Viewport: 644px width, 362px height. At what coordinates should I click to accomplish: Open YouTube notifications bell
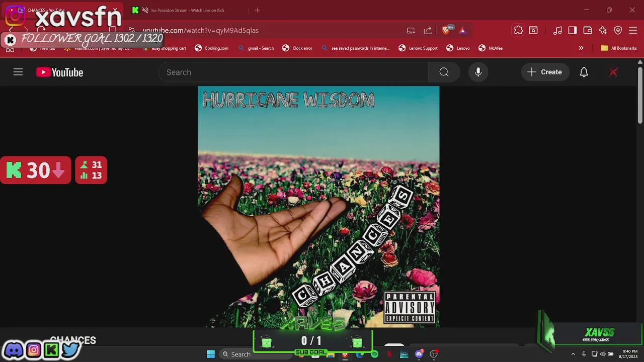pos(584,72)
